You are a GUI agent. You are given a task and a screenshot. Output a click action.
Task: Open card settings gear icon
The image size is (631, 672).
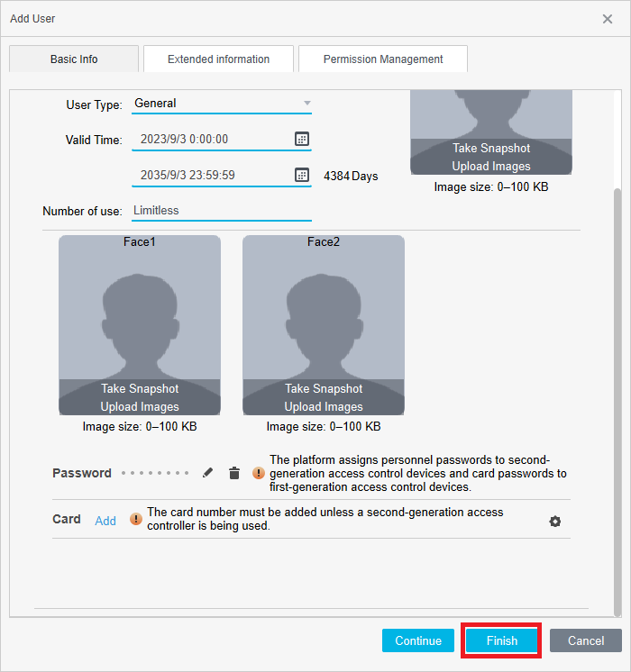click(555, 522)
